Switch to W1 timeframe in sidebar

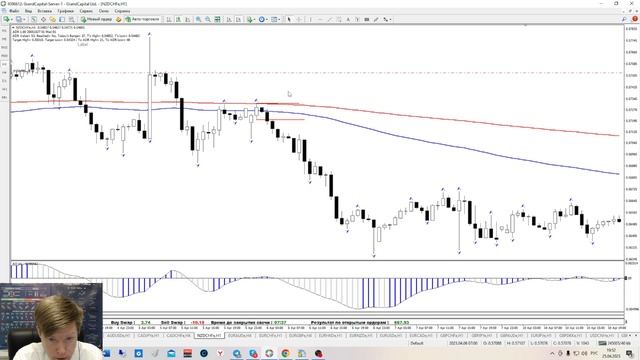coord(4,89)
